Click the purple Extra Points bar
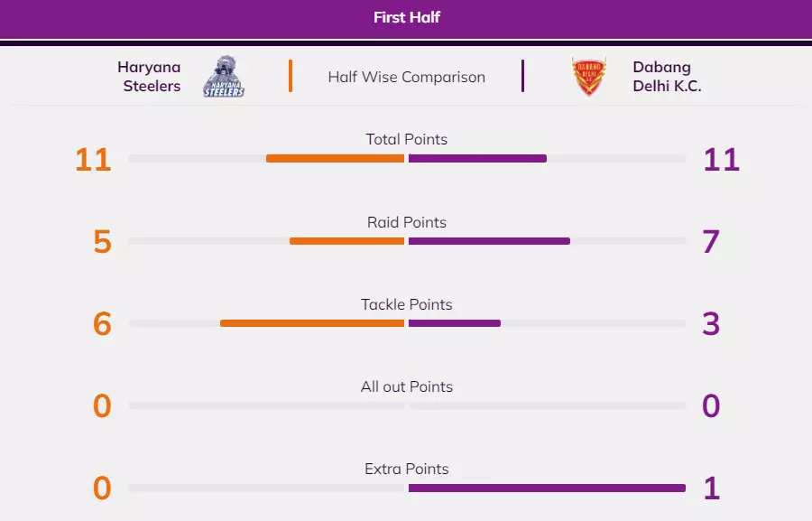 click(547, 488)
